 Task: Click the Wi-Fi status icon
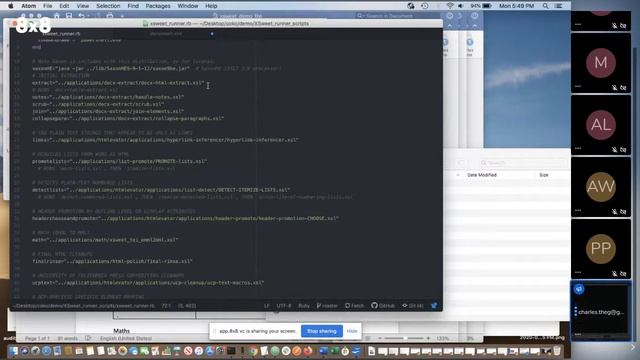(x=450, y=6)
